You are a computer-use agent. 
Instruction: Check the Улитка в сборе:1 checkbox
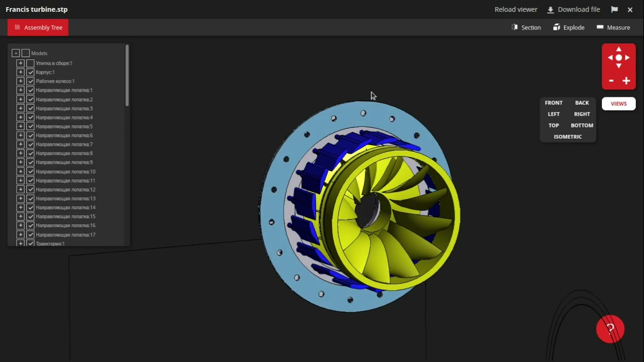click(30, 63)
